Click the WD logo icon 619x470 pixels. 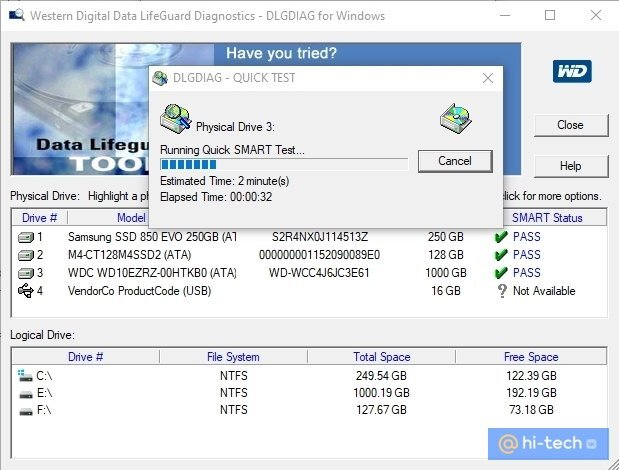(572, 71)
